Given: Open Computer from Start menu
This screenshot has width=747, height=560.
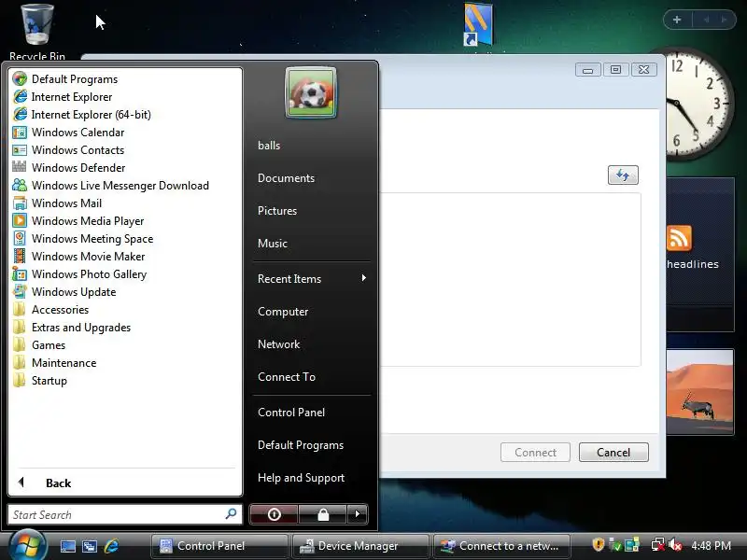Looking at the screenshot, I should click(x=283, y=312).
